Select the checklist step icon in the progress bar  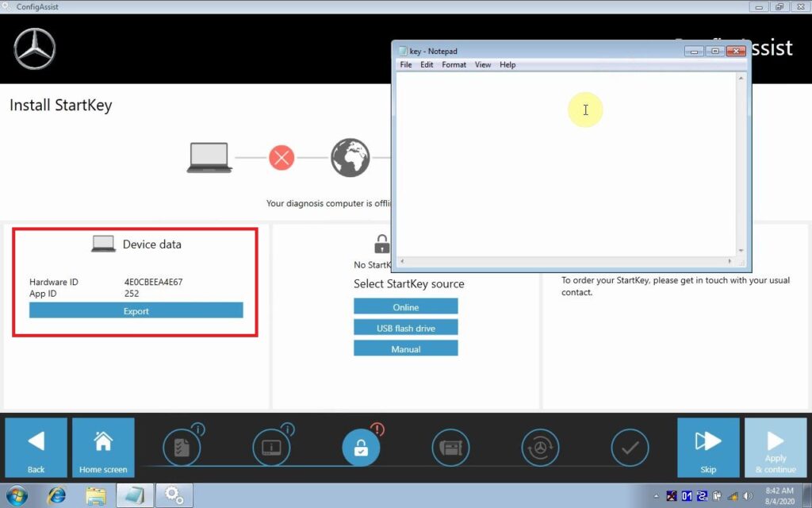(182, 448)
